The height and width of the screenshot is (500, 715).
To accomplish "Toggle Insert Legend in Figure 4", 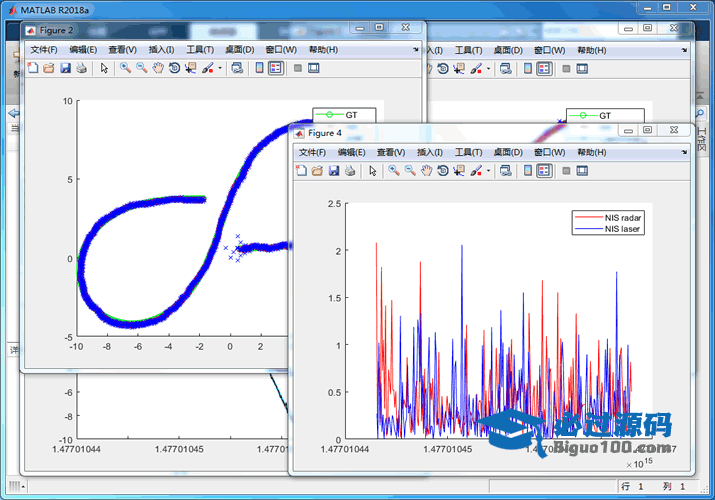I will (544, 171).
